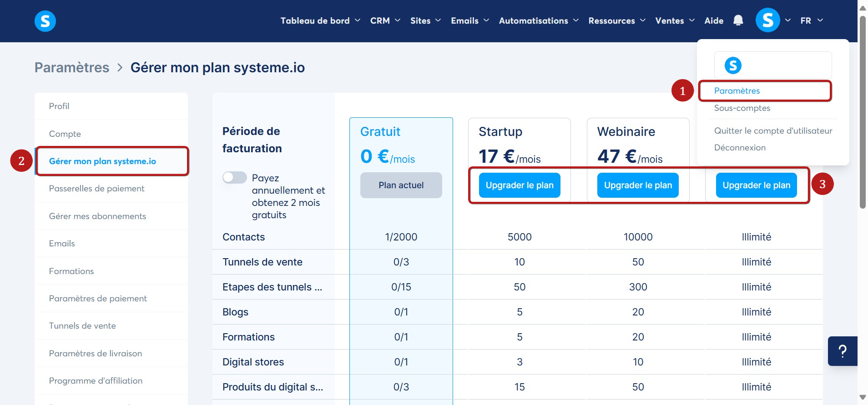Click the systeme.io logo in the header
868x405 pixels.
pyautogui.click(x=45, y=21)
